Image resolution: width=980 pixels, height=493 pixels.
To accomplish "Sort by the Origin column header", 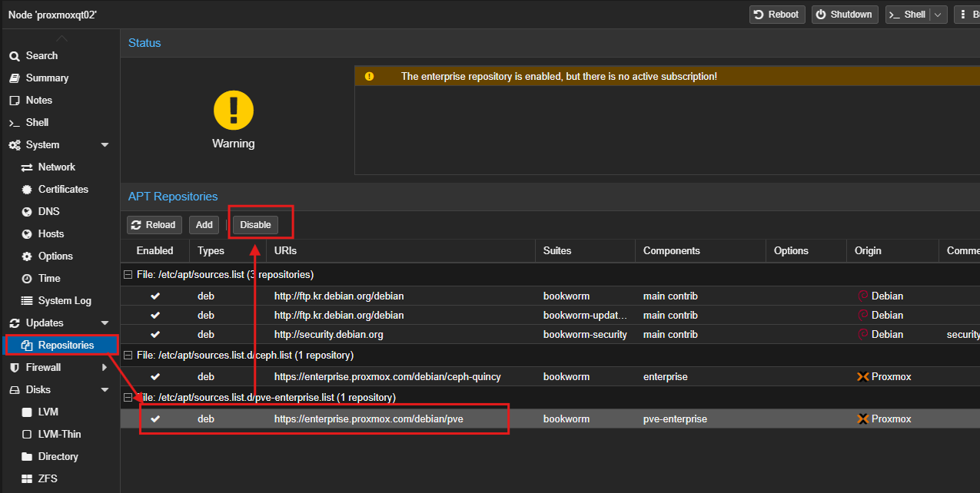I will (x=892, y=250).
